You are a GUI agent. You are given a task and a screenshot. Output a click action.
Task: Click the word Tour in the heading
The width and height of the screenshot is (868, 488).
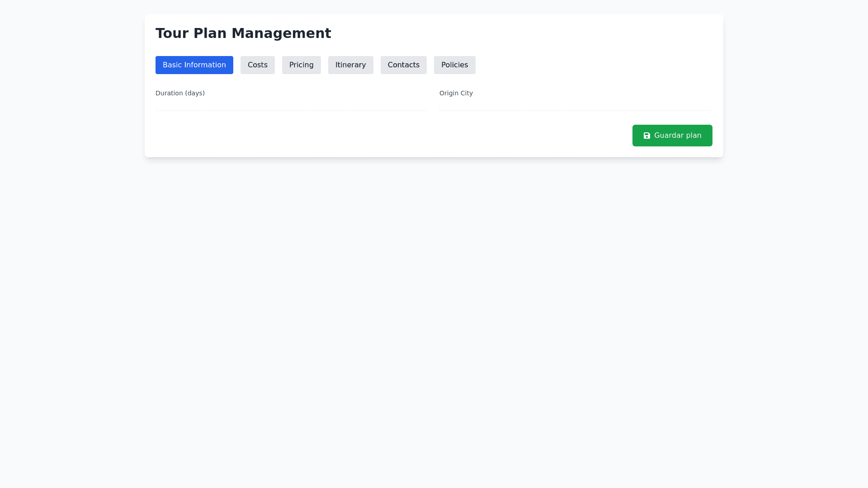(x=172, y=33)
